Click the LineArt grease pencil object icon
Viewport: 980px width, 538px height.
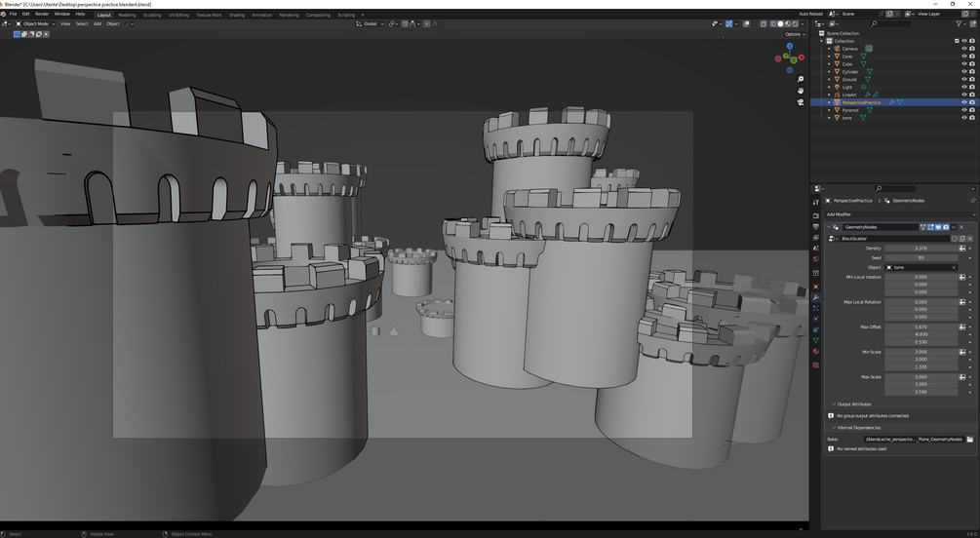837,95
